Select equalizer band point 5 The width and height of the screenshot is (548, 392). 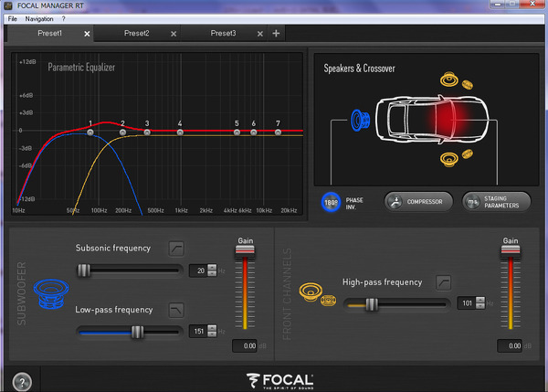click(x=237, y=132)
